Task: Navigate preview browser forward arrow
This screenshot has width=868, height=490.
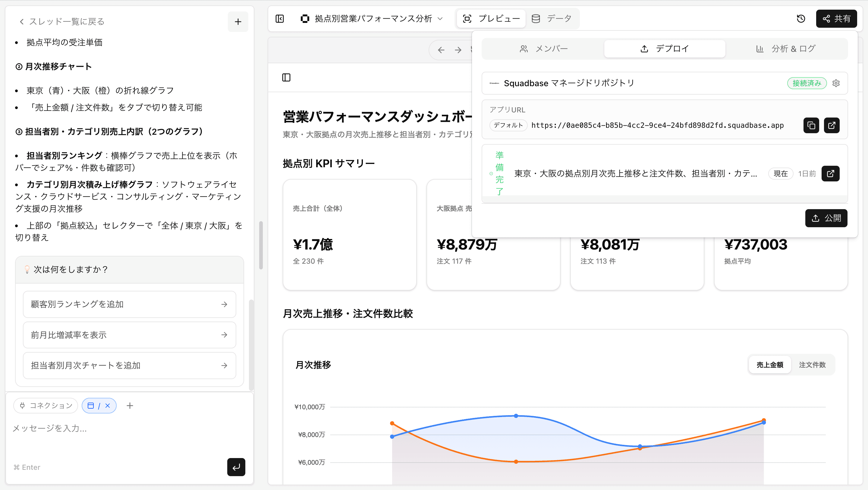Action: tap(458, 50)
